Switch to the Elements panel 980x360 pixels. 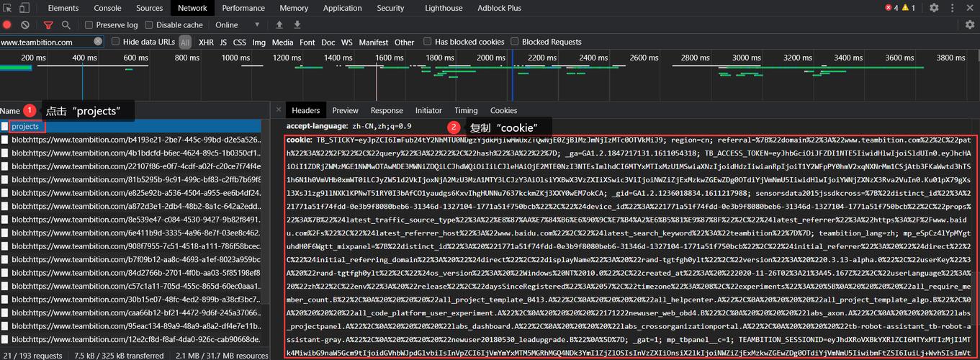pos(63,8)
